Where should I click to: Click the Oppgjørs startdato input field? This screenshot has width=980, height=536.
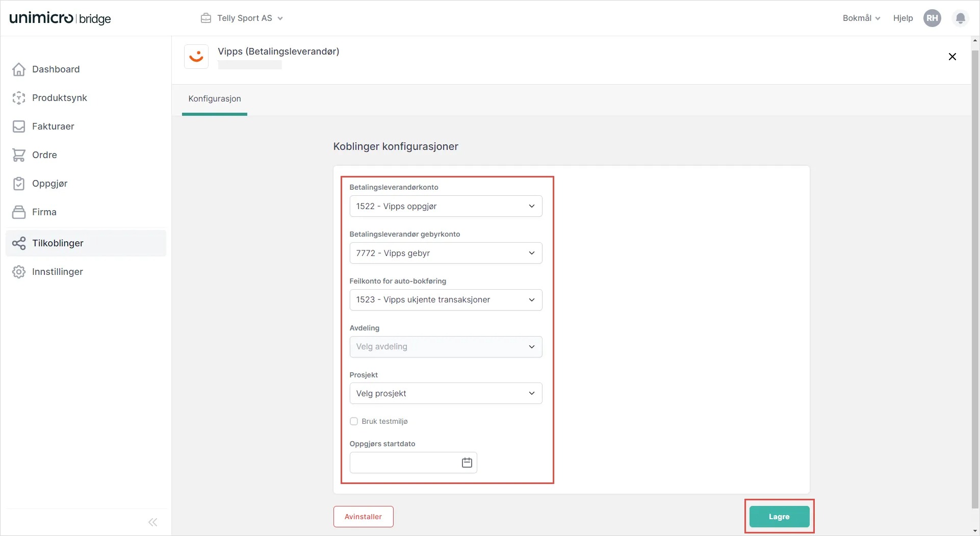pyautogui.click(x=414, y=463)
